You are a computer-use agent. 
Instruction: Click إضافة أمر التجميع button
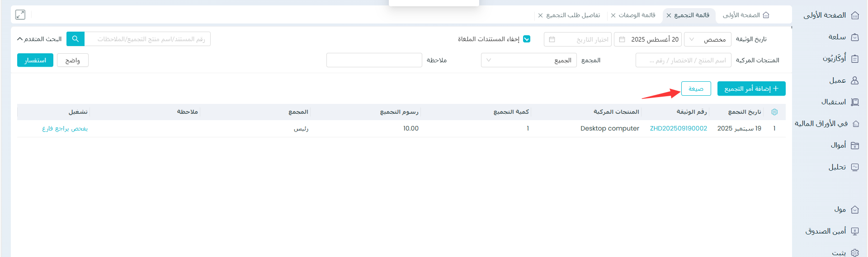[x=751, y=89]
